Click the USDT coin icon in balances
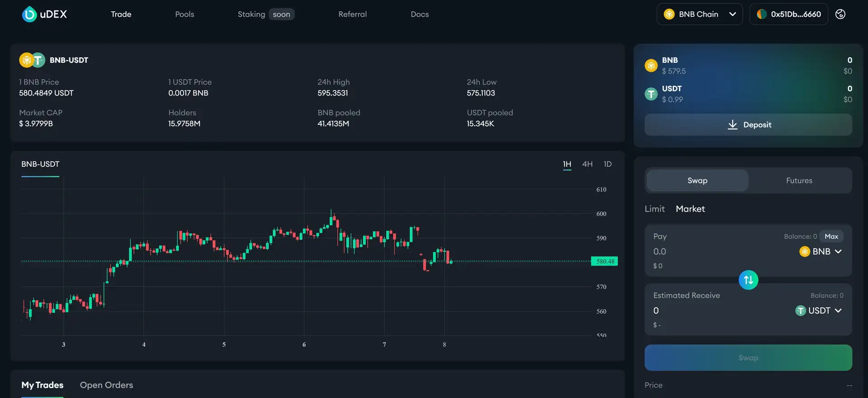This screenshot has height=398, width=868. (x=651, y=94)
